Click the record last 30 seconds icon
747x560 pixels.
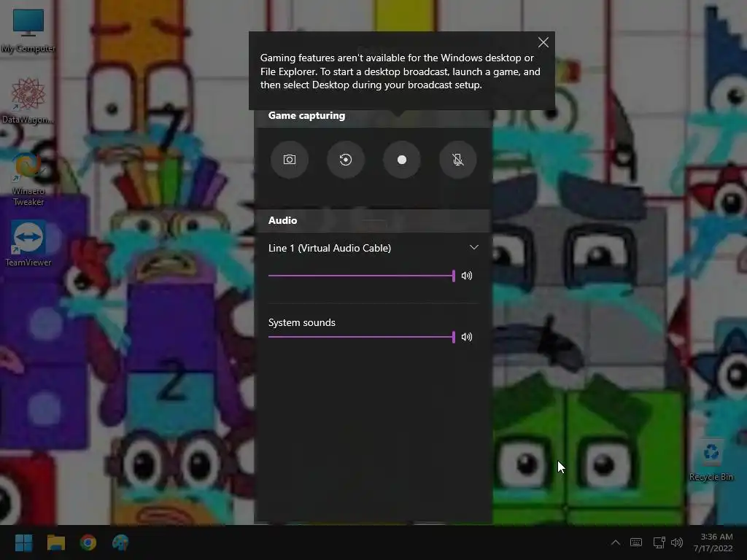(x=345, y=160)
